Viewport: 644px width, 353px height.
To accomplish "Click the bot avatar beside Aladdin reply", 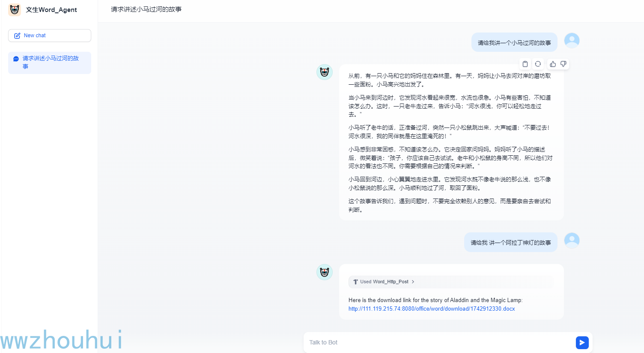I will tap(325, 272).
